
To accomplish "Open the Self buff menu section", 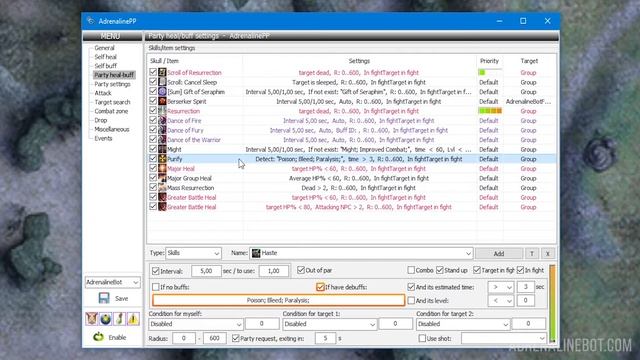I will tap(106, 66).
